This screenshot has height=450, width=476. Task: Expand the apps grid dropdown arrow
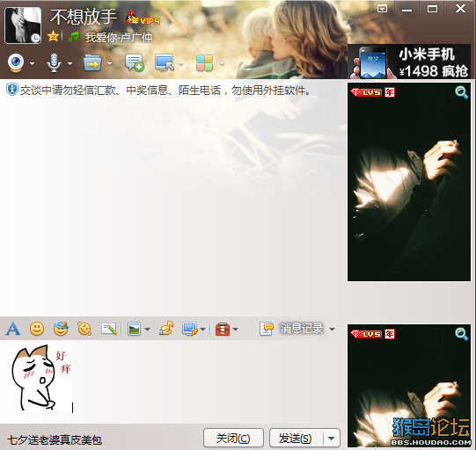tap(222, 63)
